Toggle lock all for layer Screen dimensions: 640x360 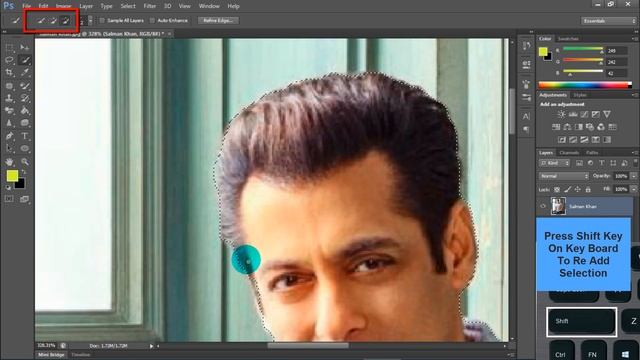point(588,189)
